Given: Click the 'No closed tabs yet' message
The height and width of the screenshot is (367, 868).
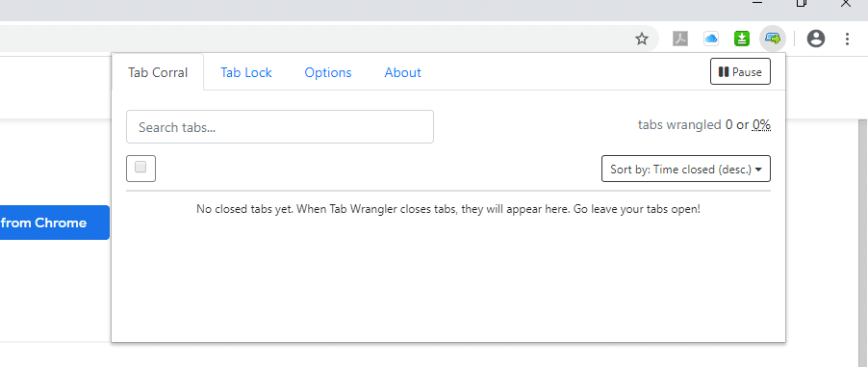Looking at the screenshot, I should pyautogui.click(x=448, y=210).
